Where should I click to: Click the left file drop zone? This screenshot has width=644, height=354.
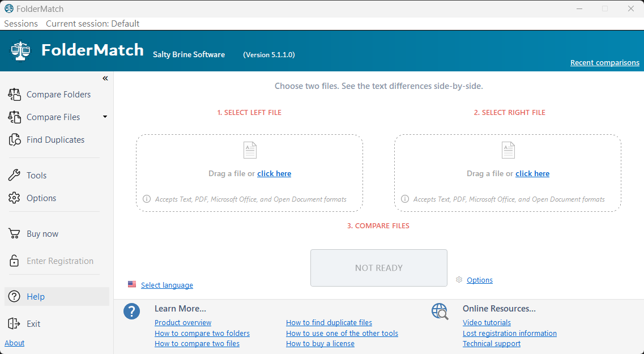[249, 173]
